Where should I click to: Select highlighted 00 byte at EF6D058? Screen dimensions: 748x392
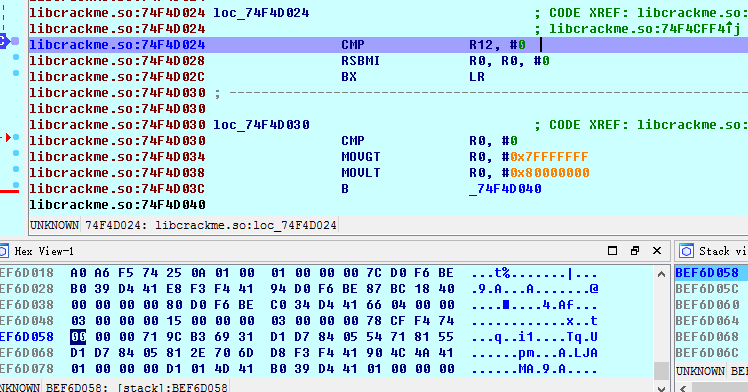point(78,337)
